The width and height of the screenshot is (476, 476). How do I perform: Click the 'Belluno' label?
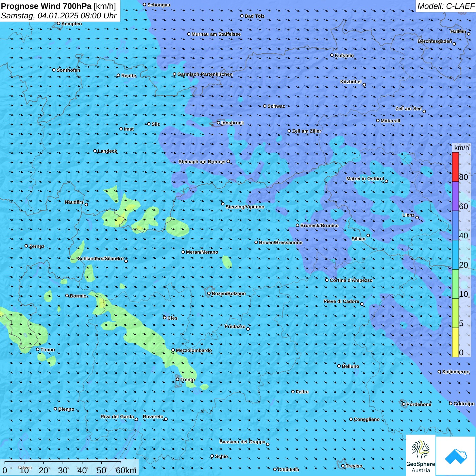pos(350,366)
